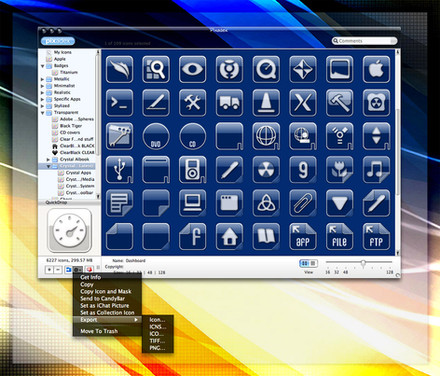Screen dimensions: 440x376
Task: Click the 128 mark under the slider
Action: click(x=389, y=272)
